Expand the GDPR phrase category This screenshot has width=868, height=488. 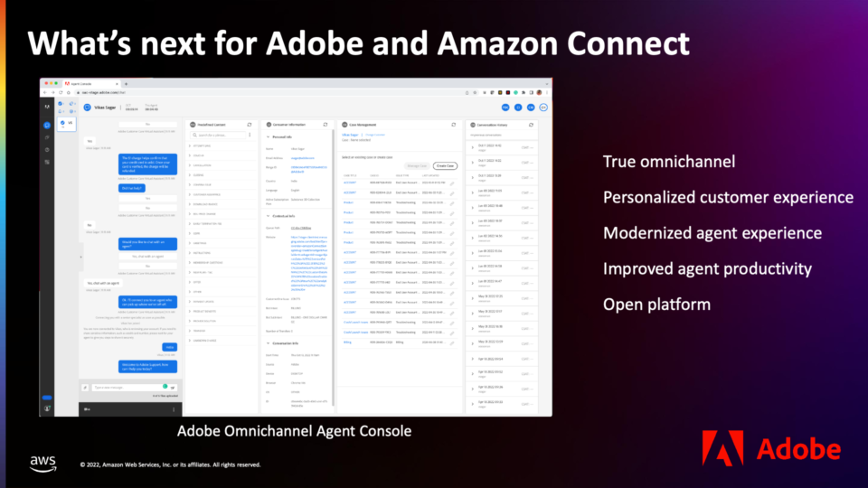click(190, 233)
